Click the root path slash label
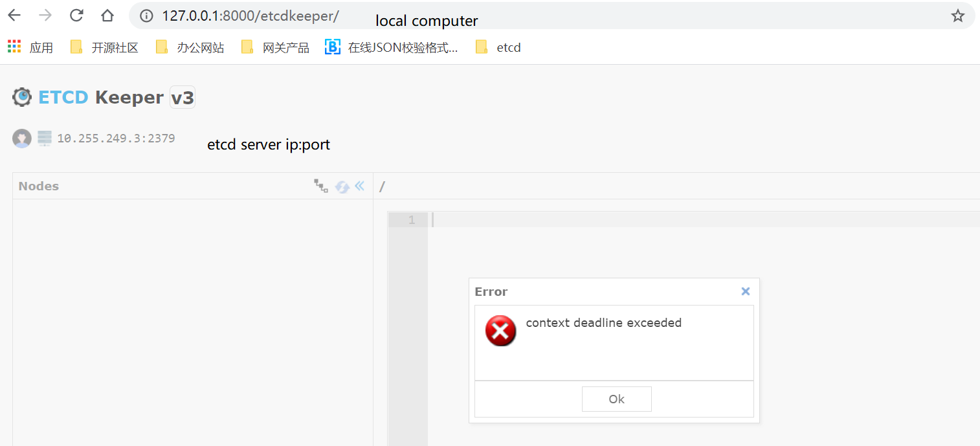980x446 pixels. click(x=382, y=186)
